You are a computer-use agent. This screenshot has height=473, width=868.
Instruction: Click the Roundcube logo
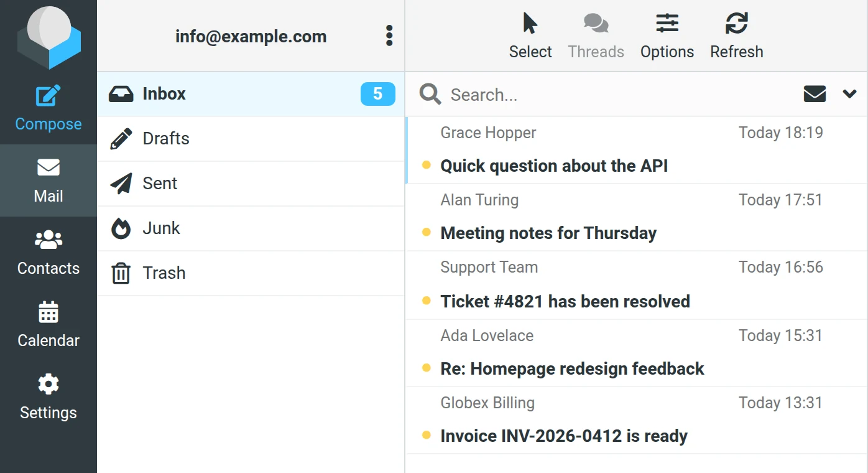[48, 37]
